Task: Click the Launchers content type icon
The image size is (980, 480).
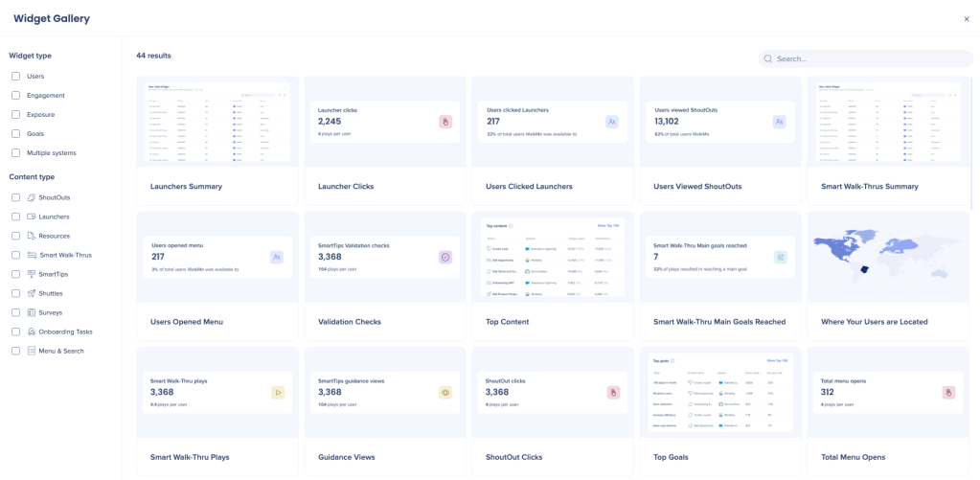Action: click(32, 217)
